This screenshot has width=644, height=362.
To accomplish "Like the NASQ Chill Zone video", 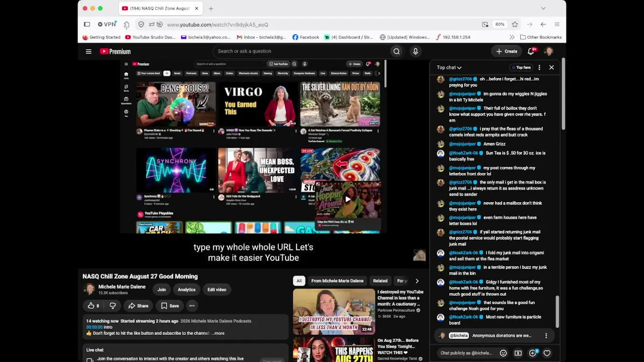I will coord(93,306).
